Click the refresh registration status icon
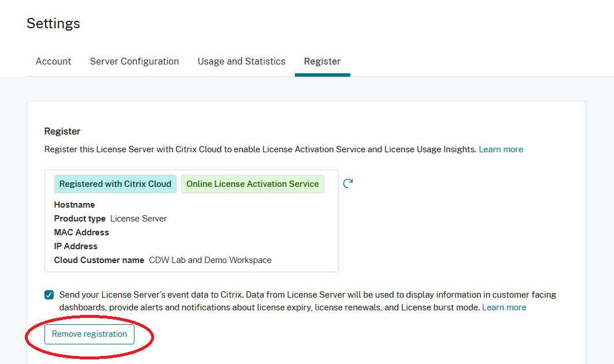Screen dimensions: 614x364 click(x=348, y=183)
